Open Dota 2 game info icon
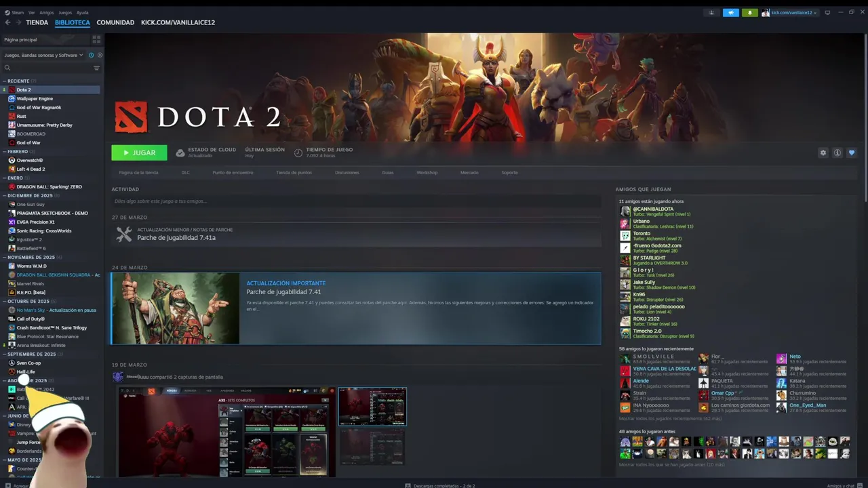Screen dimensions: 868x488 click(837, 152)
